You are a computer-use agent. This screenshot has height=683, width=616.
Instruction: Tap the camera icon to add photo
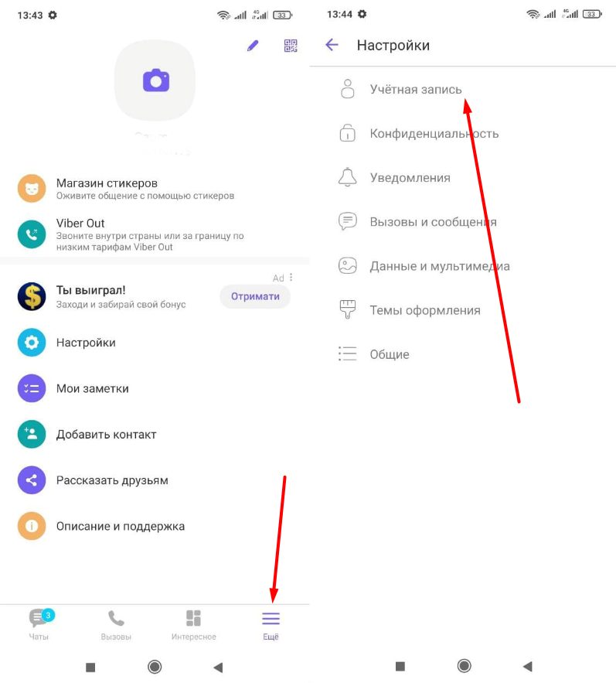tap(156, 80)
